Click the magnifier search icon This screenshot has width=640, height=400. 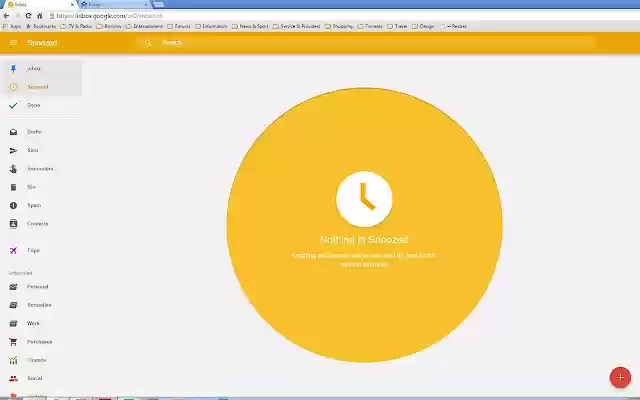coord(148,43)
